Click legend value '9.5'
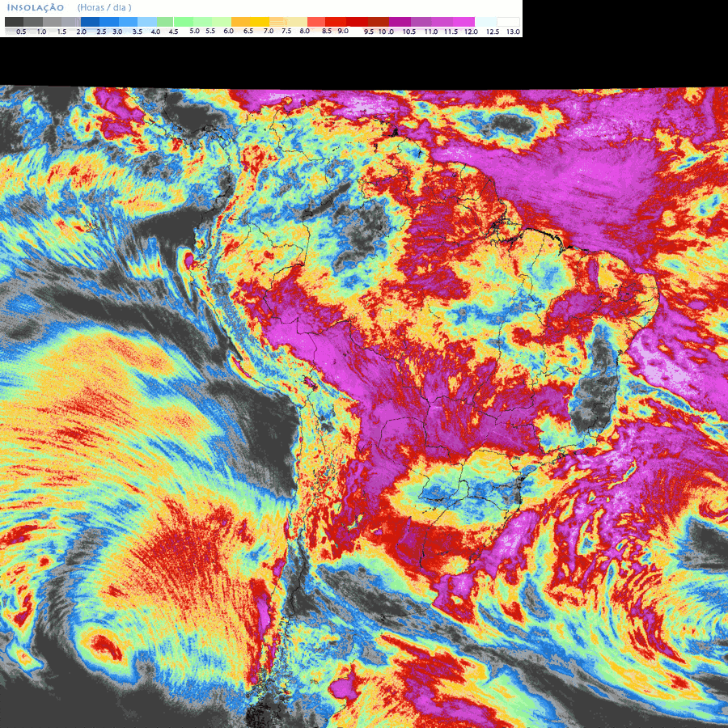728x728 pixels. (x=369, y=32)
